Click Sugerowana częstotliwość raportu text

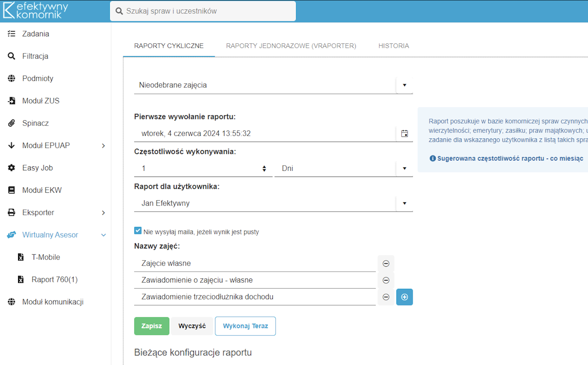tap(510, 159)
